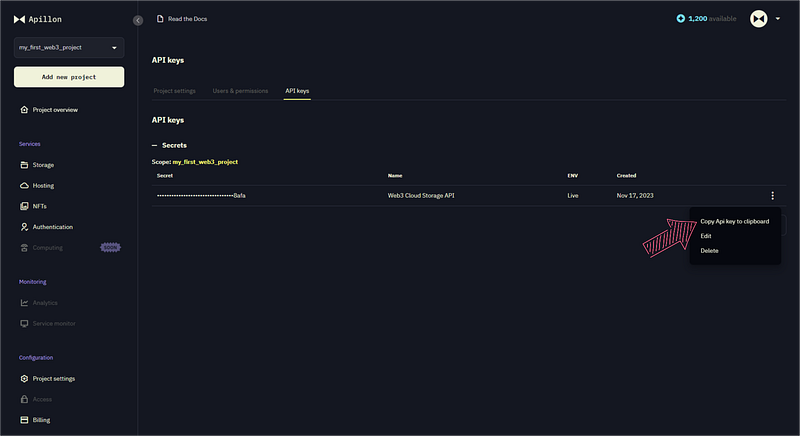The height and width of the screenshot is (436, 800).
Task: Collapse the Secrets section
Action: [x=154, y=145]
